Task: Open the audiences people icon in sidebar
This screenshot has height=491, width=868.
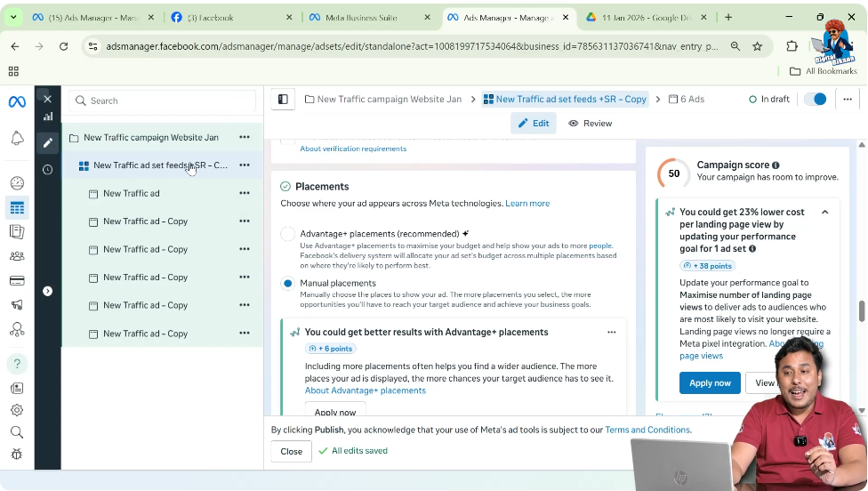Action: (x=17, y=256)
